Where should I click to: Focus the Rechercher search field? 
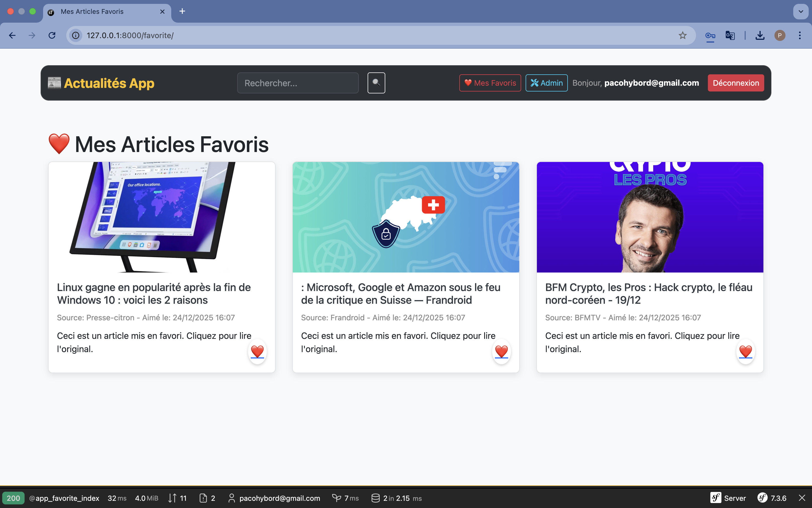click(298, 83)
